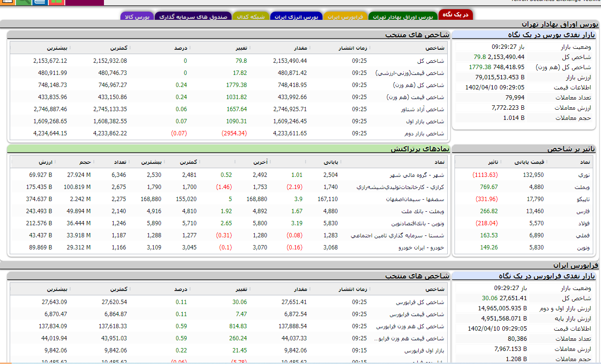Click the Tehran trade value 7,772.223 B

click(x=508, y=108)
